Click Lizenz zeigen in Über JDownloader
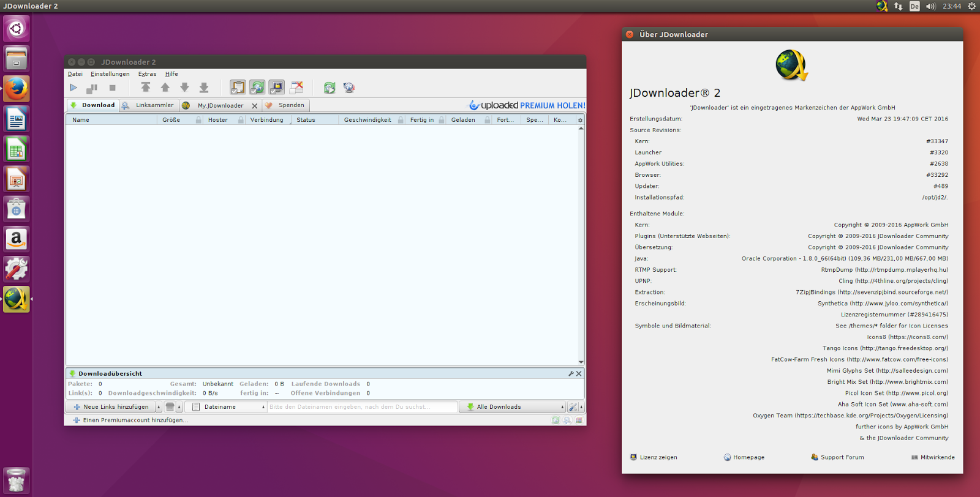 (654, 457)
